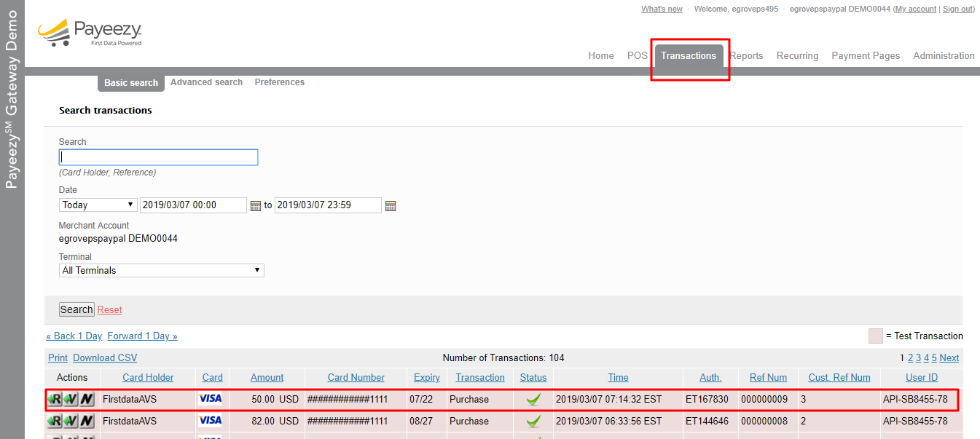Click the Test Transaction color legend swatch
This screenshot has height=439, width=980.
876,336
